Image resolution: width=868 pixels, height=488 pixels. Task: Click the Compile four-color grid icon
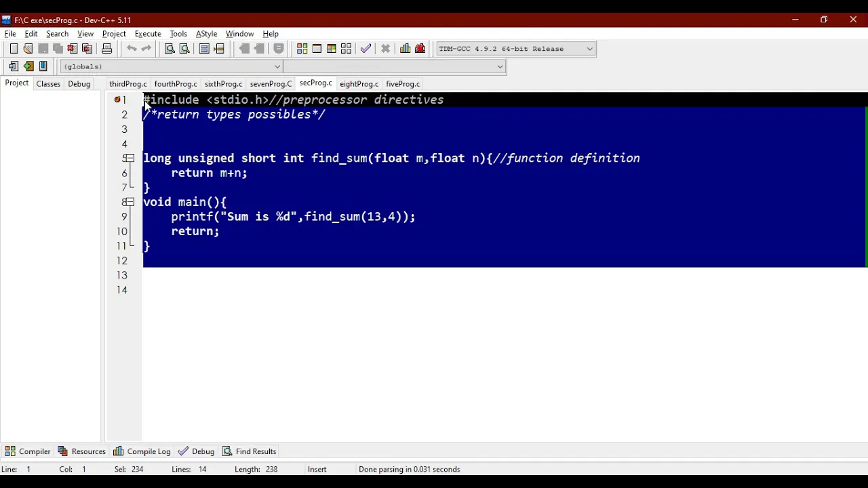pyautogui.click(x=302, y=49)
